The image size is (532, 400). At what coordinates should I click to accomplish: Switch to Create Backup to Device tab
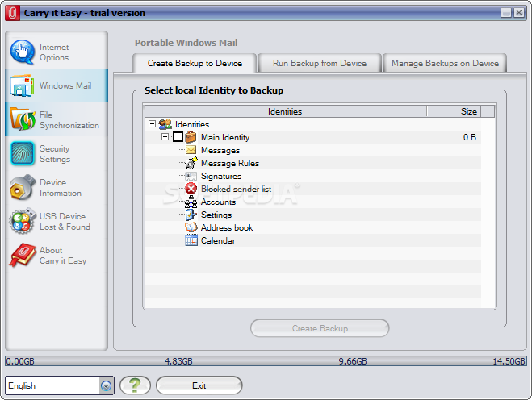click(195, 64)
